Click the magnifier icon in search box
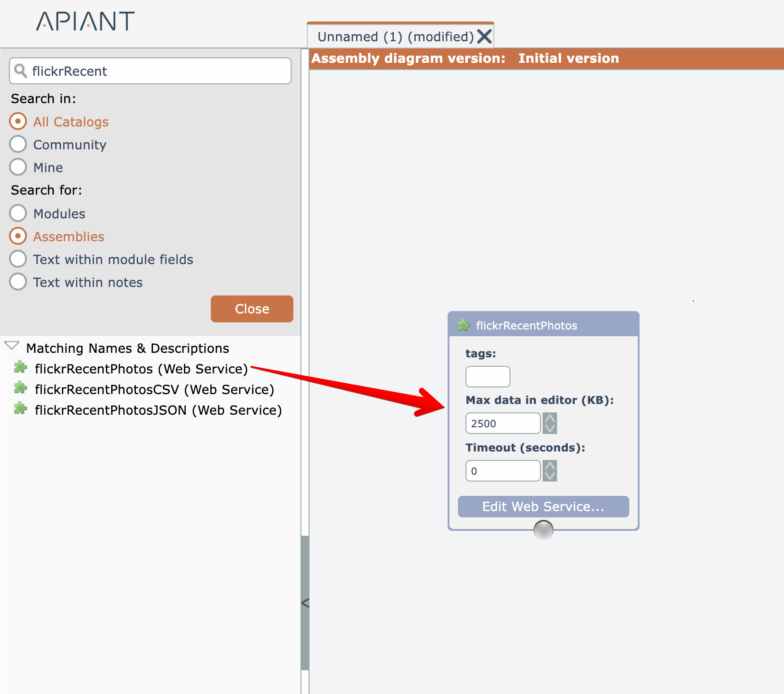 coord(21,71)
